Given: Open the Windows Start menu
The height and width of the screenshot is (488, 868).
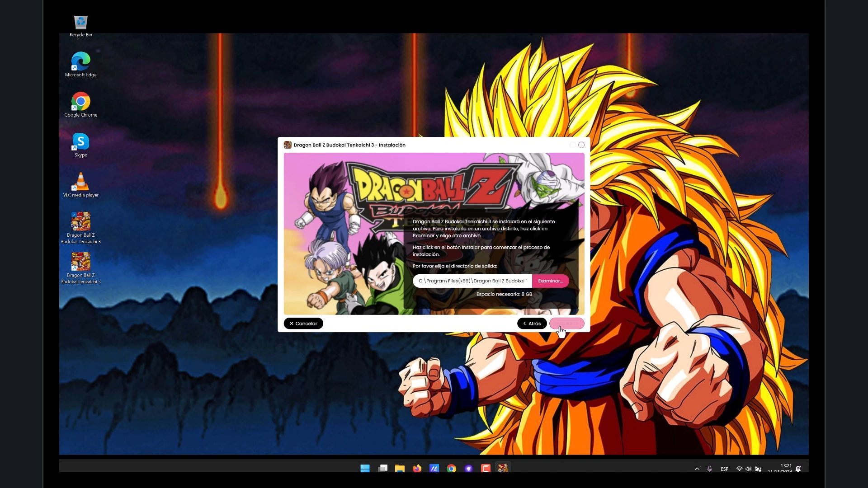Looking at the screenshot, I should [365, 469].
